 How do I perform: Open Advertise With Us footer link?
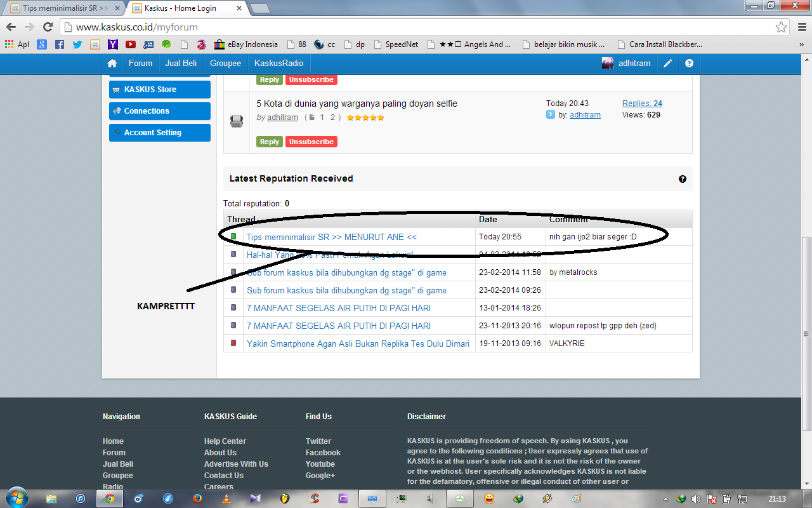(x=236, y=464)
